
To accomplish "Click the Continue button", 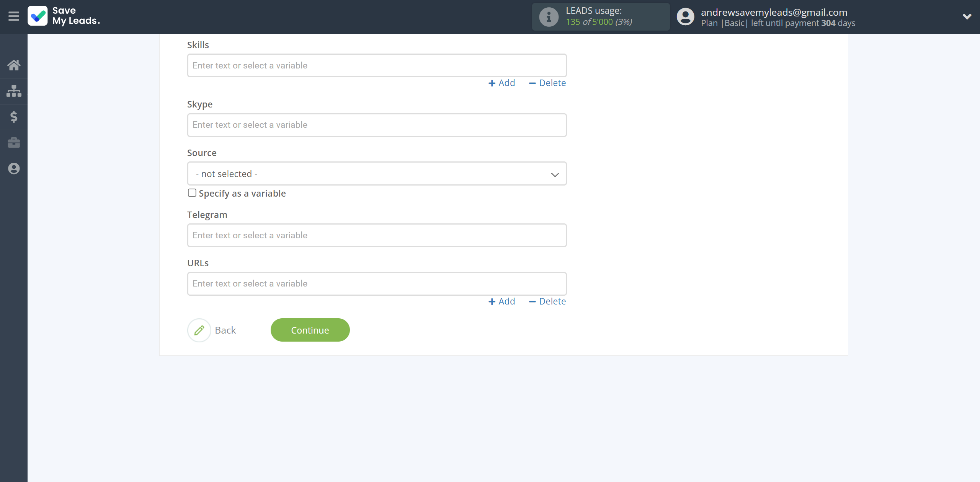I will tap(310, 330).
